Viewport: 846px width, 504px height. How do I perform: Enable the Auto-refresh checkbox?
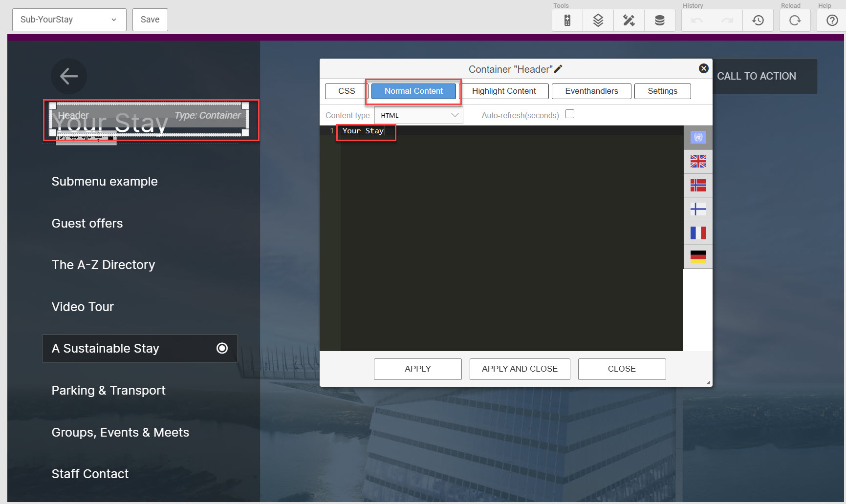569,114
